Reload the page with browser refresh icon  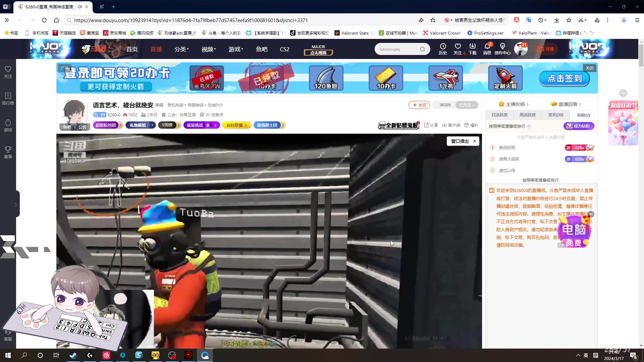point(44,20)
